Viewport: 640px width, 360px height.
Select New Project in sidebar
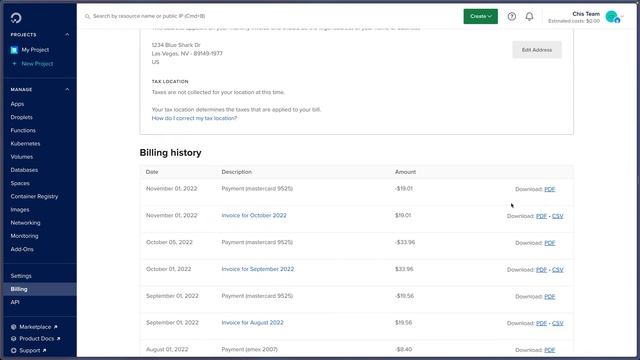pyautogui.click(x=37, y=64)
